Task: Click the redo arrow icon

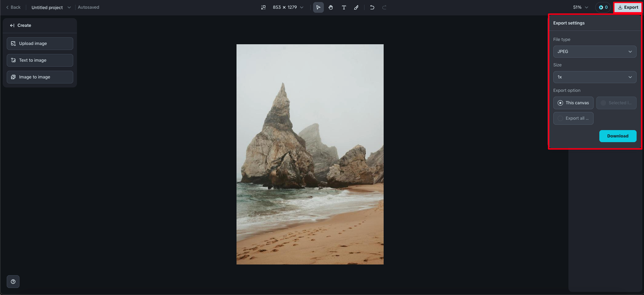Action: click(384, 8)
